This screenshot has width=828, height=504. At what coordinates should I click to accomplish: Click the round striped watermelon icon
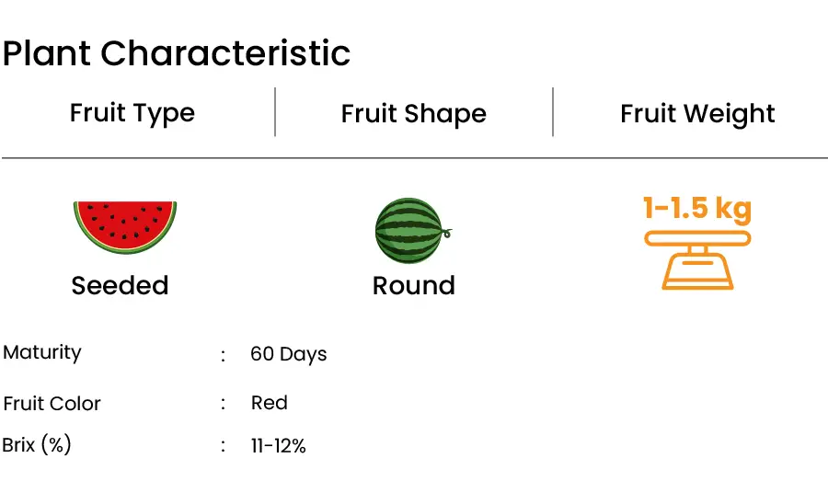click(413, 231)
